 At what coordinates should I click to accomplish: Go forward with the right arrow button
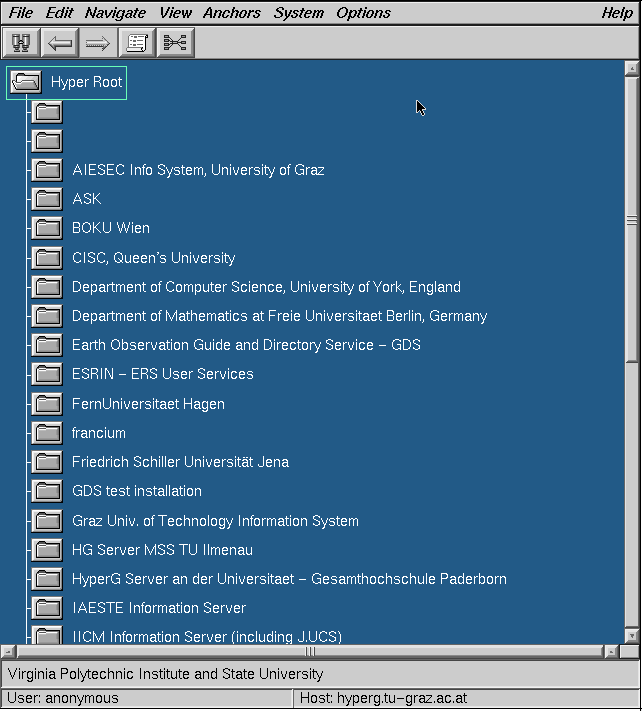98,43
